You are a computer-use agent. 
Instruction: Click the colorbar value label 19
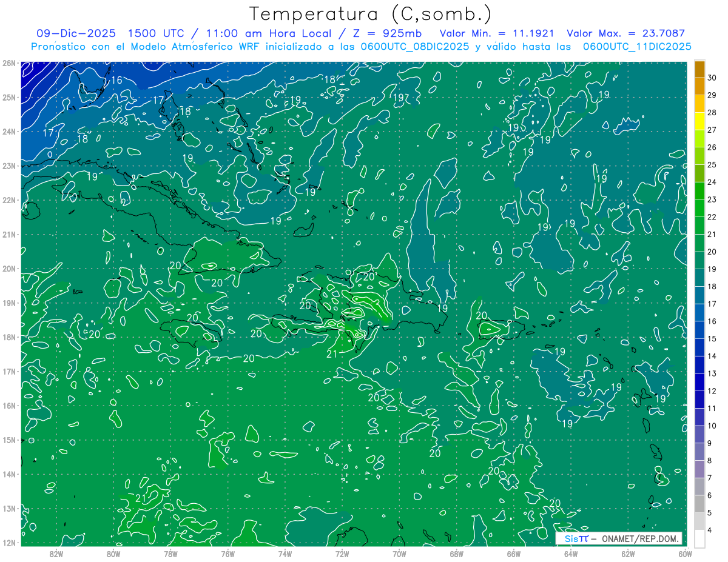(712, 269)
